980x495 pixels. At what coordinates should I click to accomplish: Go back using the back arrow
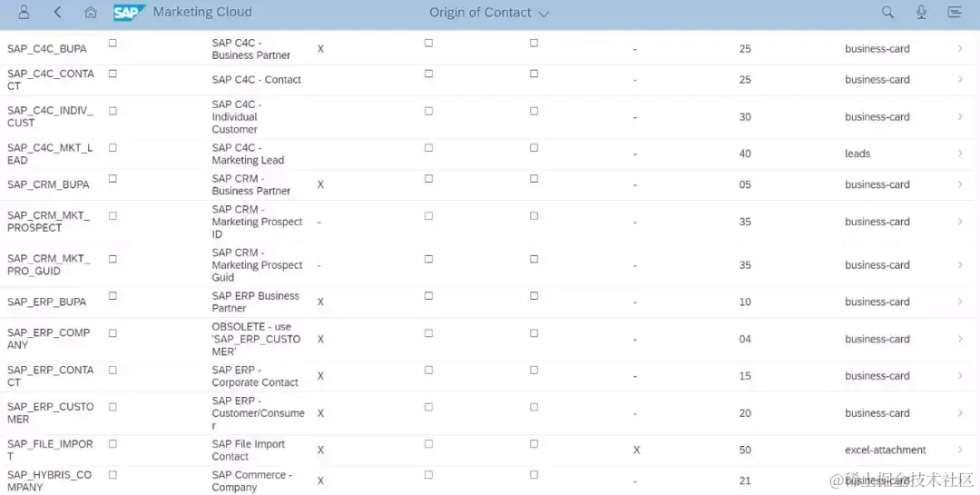(x=57, y=12)
